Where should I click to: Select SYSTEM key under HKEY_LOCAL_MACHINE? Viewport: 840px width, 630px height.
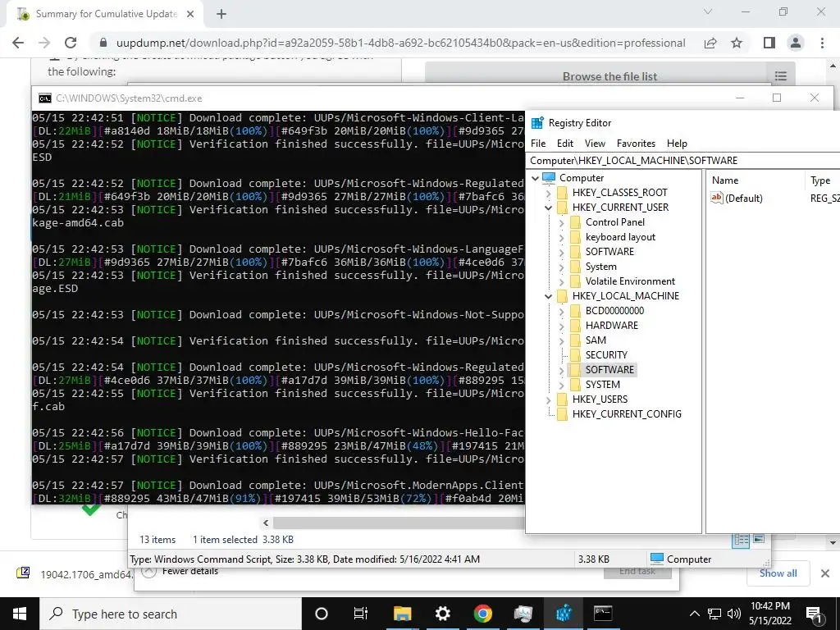(x=602, y=385)
